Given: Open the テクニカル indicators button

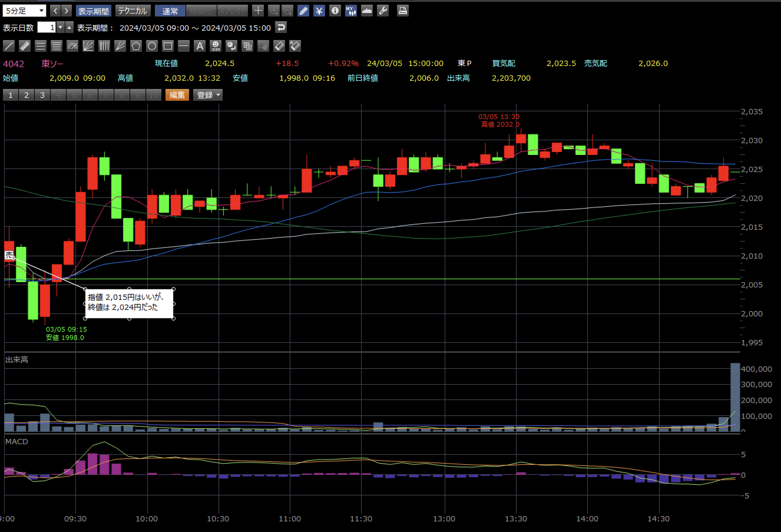Looking at the screenshot, I should coord(133,11).
